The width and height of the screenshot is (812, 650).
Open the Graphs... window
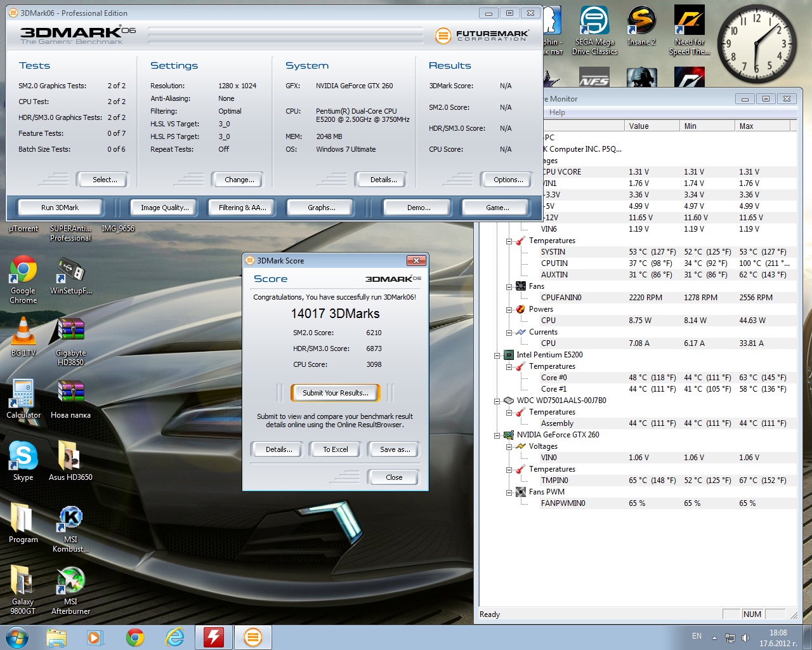pos(322,208)
